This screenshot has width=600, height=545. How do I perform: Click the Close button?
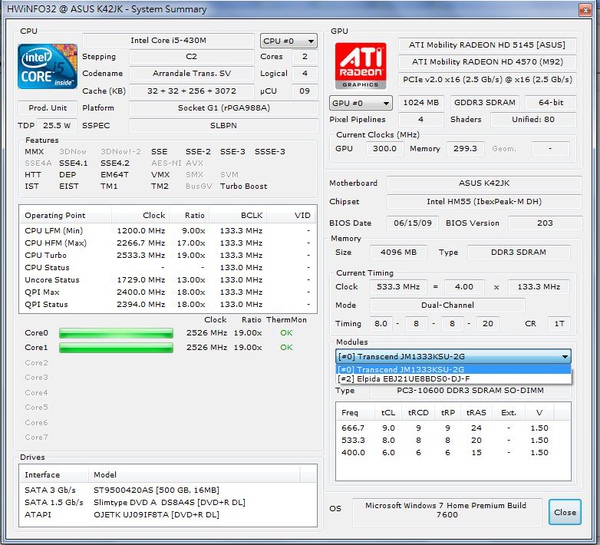click(x=565, y=512)
